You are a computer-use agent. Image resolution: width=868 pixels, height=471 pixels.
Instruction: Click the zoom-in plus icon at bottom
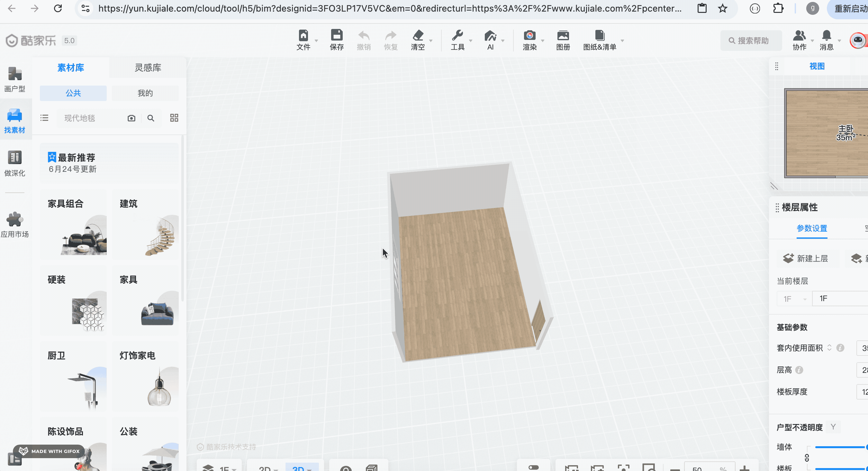745,468
